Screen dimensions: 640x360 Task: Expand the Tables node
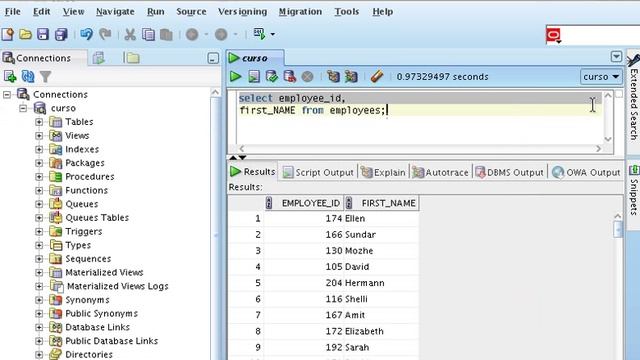click(39, 122)
